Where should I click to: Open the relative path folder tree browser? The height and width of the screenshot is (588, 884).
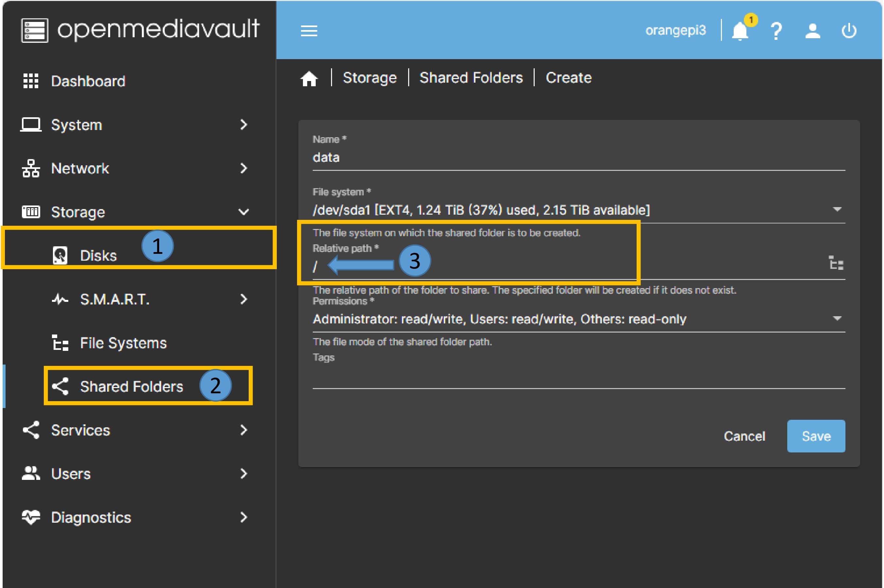[836, 263]
